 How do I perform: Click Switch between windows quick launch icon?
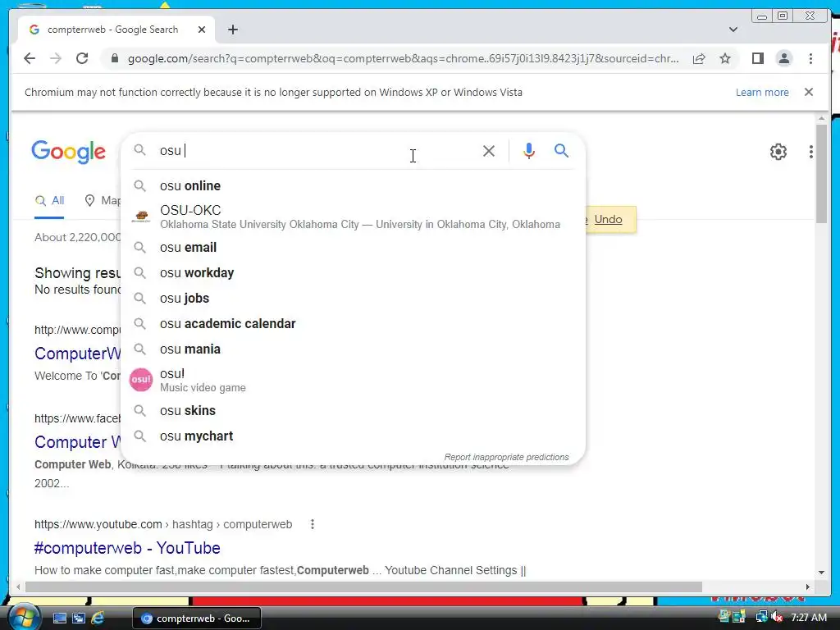(79, 619)
